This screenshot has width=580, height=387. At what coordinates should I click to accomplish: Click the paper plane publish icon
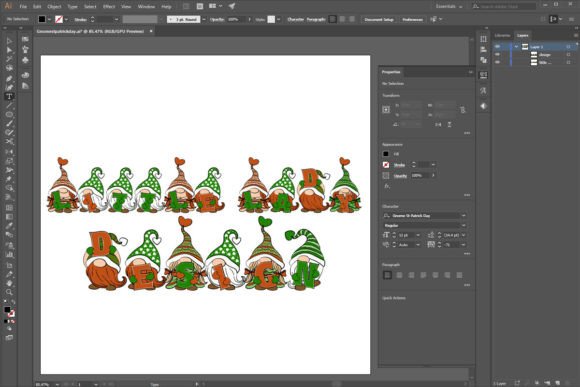pyautogui.click(x=232, y=6)
